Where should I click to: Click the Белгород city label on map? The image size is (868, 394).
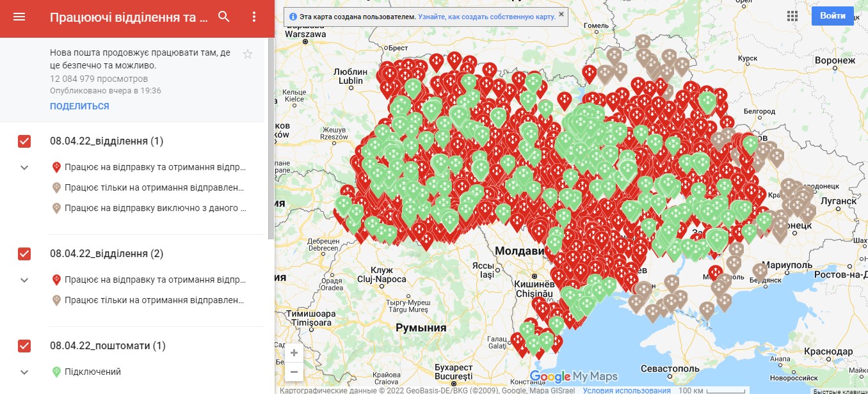pos(760,111)
